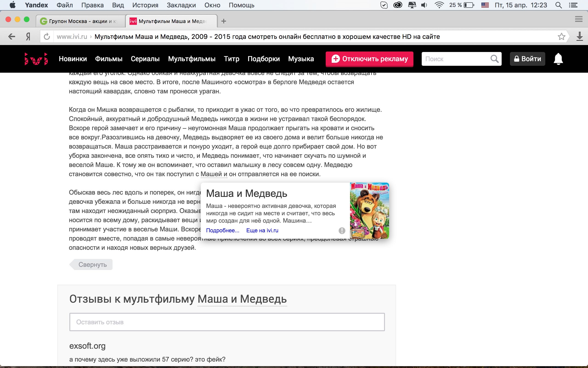Go back to the previous page
Screen dimensions: 588x368
click(11, 37)
